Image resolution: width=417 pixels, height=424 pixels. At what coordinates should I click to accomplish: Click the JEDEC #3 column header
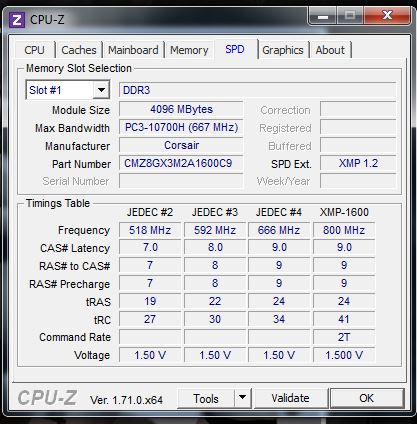point(215,212)
